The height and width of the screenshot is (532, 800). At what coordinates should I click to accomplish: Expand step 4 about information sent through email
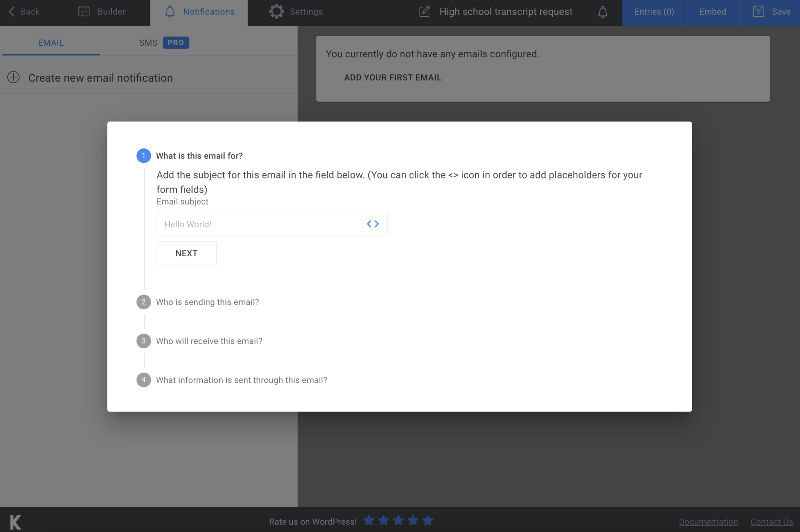tap(241, 380)
